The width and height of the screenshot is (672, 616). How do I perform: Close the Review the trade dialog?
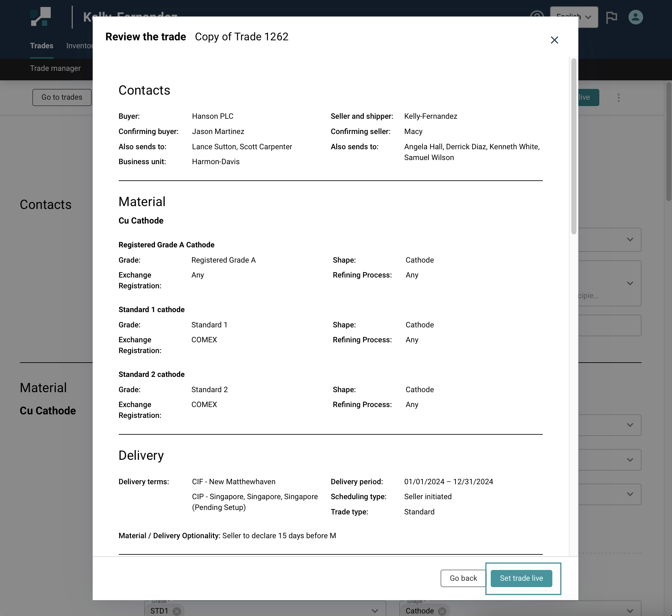pyautogui.click(x=554, y=40)
